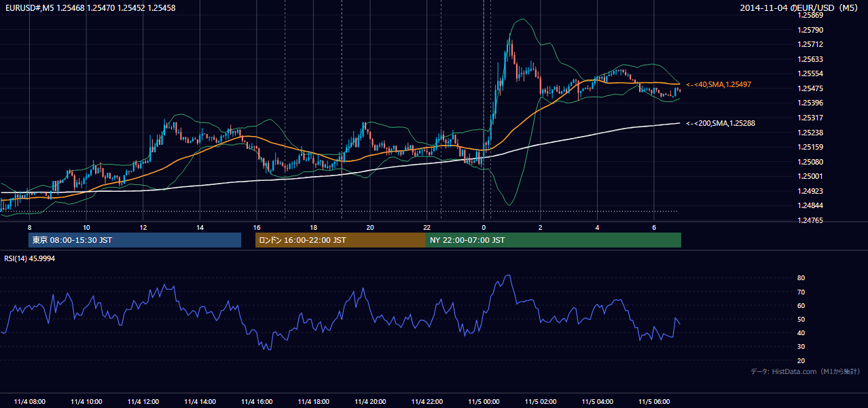Click the bottom time label 11/5 02:00
Screen dimensions: 868x408
click(x=540, y=401)
